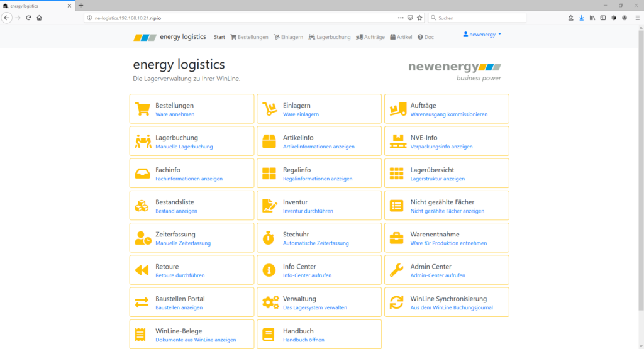Click the Lagerbuchung people carrying box icon
This screenshot has width=644, height=349.
143,141
